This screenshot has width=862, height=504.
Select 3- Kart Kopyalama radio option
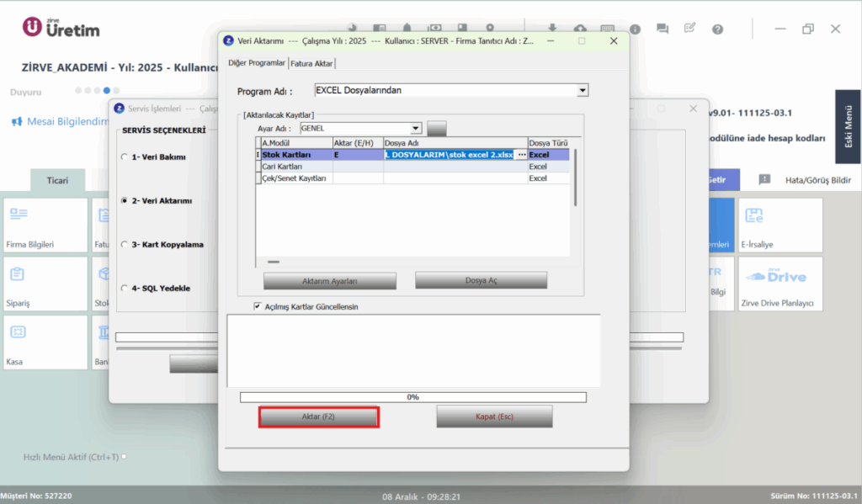click(x=125, y=245)
